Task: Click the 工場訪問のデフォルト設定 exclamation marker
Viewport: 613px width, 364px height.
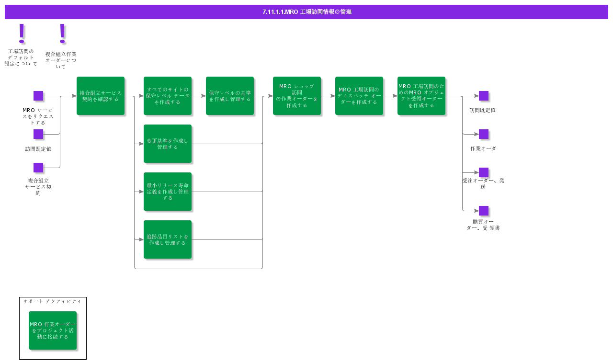Action: coord(21,34)
